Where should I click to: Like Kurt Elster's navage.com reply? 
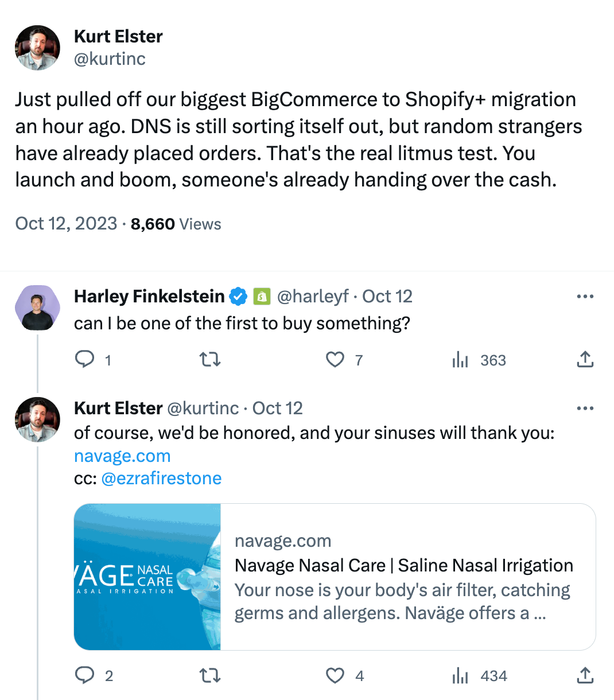(x=335, y=675)
